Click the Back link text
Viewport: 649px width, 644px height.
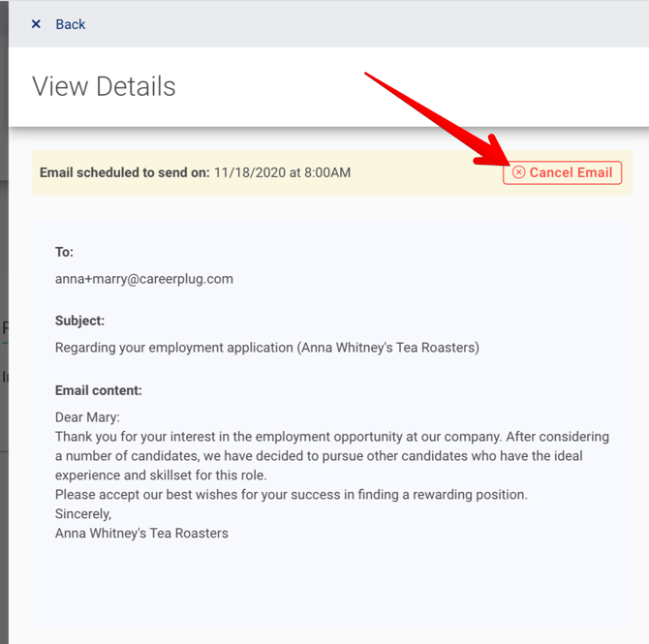tap(70, 24)
